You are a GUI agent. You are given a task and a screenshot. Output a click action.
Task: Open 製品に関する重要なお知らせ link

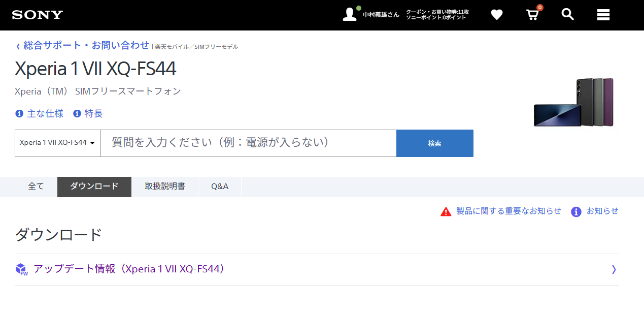click(x=509, y=211)
